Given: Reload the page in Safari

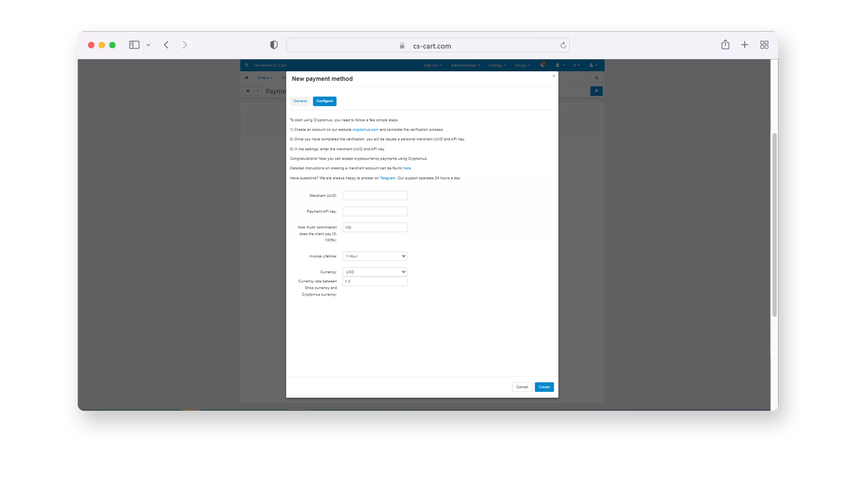Looking at the screenshot, I should pyautogui.click(x=563, y=45).
